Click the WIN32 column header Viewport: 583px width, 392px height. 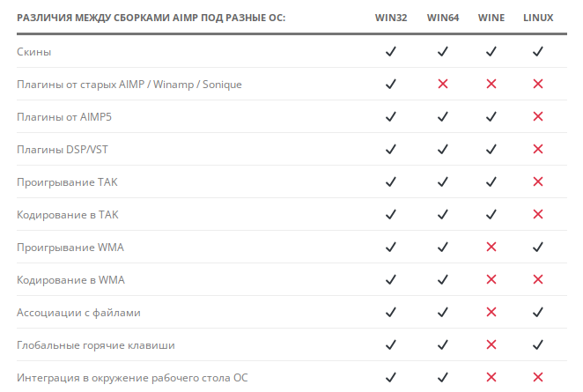coord(391,18)
